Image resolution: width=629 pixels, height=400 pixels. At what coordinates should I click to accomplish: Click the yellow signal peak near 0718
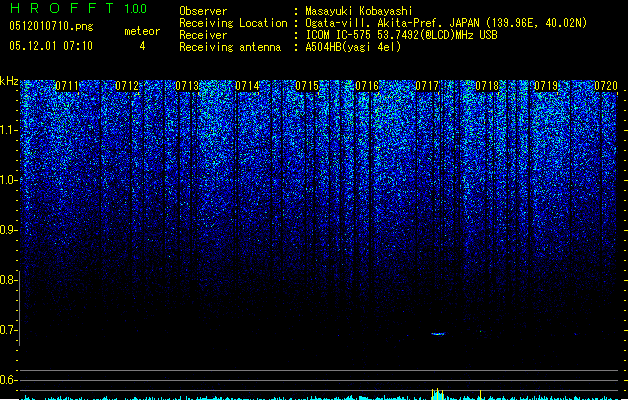click(480, 394)
